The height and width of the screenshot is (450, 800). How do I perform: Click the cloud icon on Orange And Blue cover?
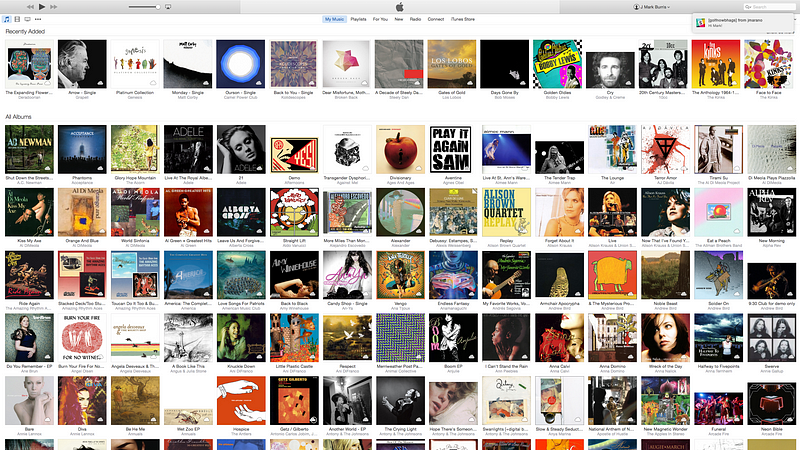[100, 231]
